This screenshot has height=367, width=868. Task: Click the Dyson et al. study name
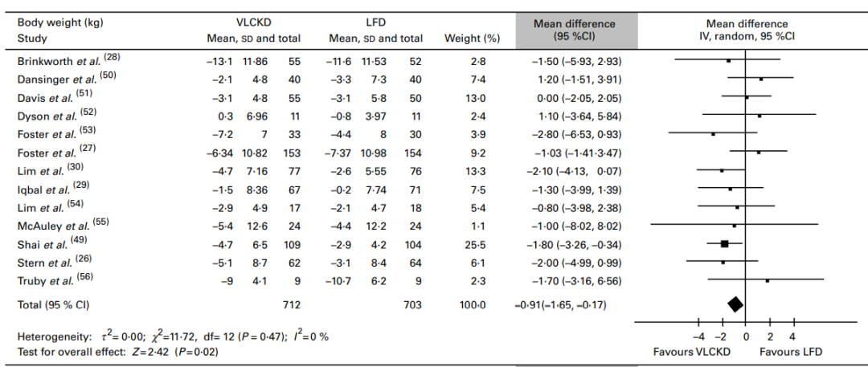pyautogui.click(x=43, y=116)
